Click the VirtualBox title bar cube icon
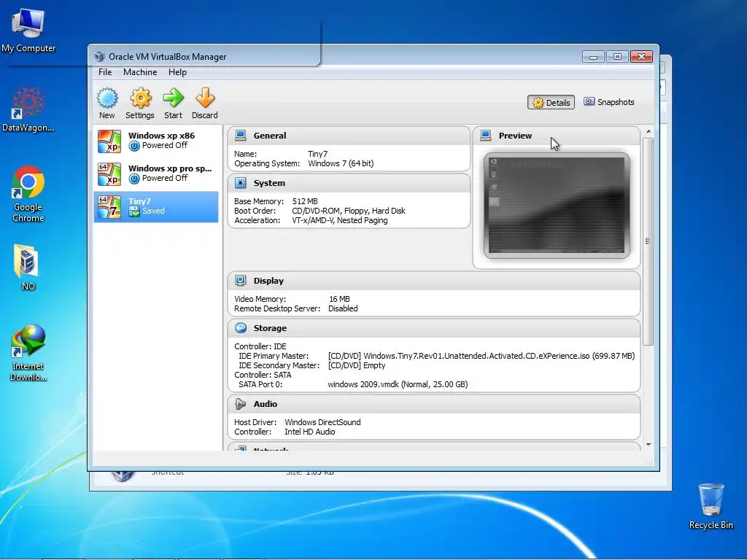 [99, 56]
